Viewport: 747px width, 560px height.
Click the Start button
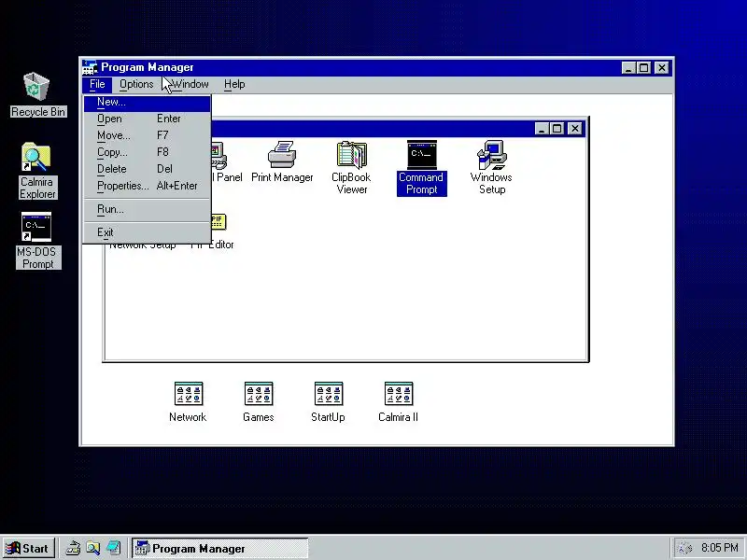[29, 548]
